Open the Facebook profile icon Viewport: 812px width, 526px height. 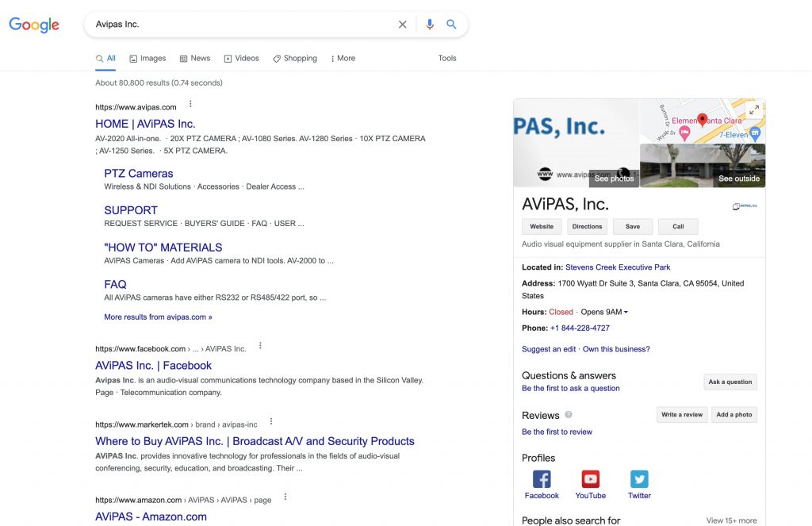tap(542, 479)
